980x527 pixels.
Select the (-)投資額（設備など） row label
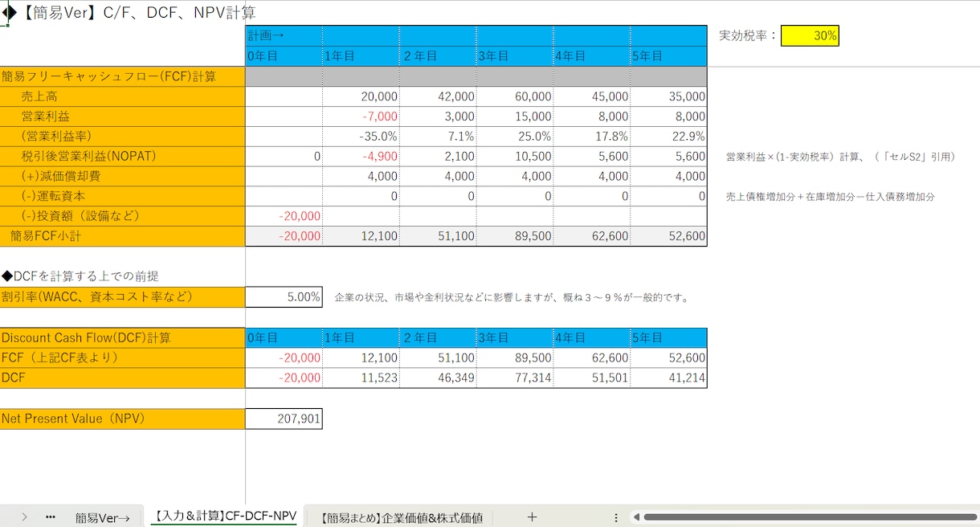tap(122, 216)
